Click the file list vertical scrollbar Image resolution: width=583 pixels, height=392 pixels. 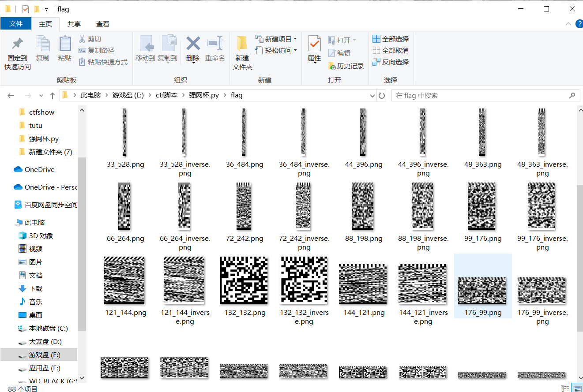point(580,258)
